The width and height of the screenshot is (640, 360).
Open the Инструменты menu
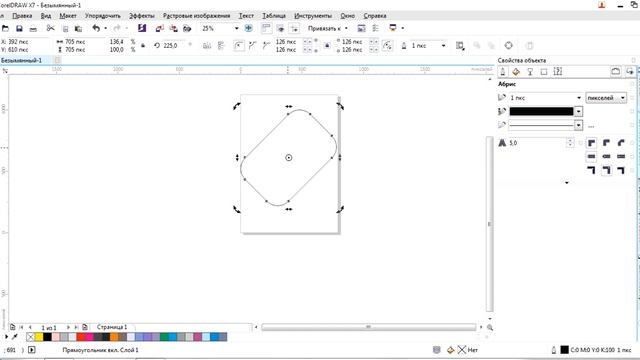coord(313,16)
